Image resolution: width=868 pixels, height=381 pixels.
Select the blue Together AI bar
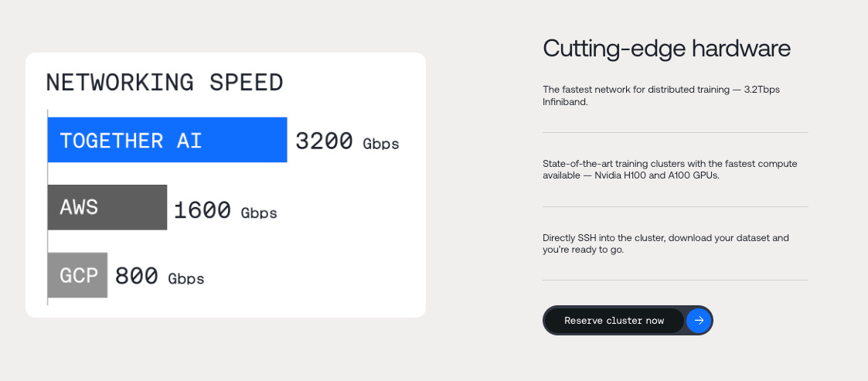tap(167, 140)
